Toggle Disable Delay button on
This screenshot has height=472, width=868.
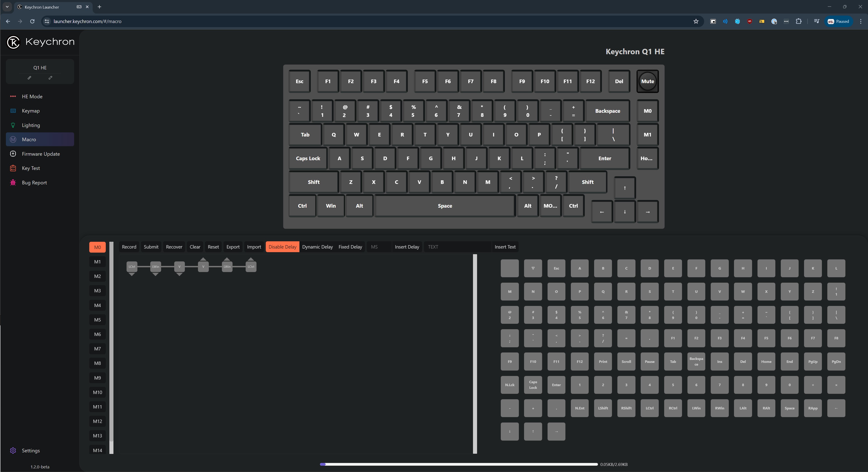click(282, 247)
